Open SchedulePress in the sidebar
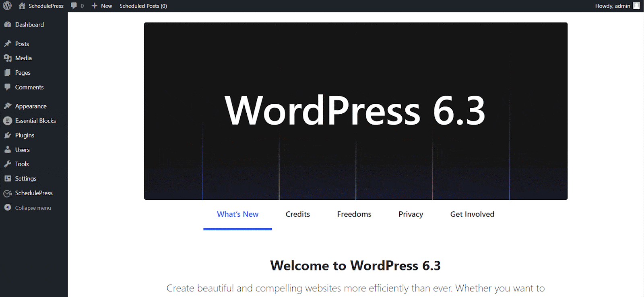Image resolution: width=644 pixels, height=297 pixels. (x=34, y=193)
